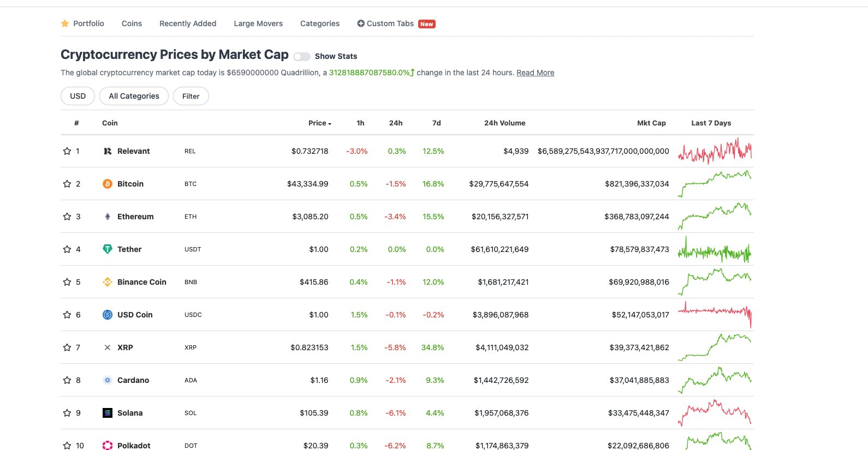Screen dimensions: 868x450
Task: Open the Ethereum coin page
Action: pyautogui.click(x=135, y=217)
